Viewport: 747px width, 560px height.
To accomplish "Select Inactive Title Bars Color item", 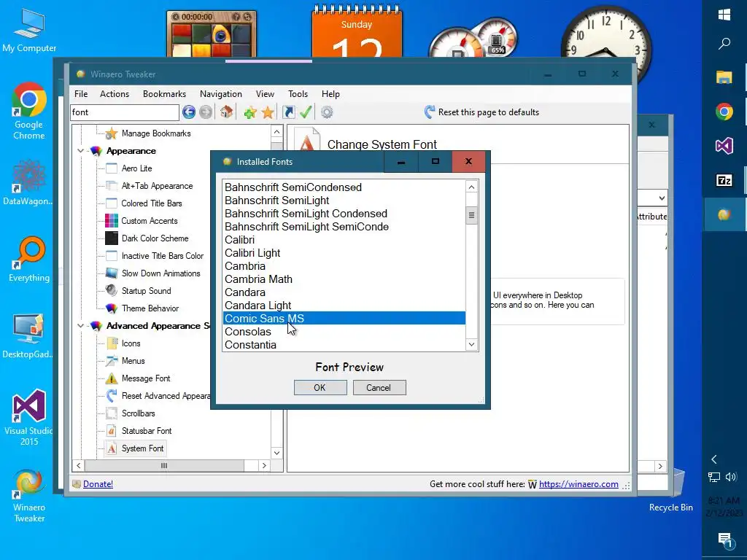I will click(163, 256).
